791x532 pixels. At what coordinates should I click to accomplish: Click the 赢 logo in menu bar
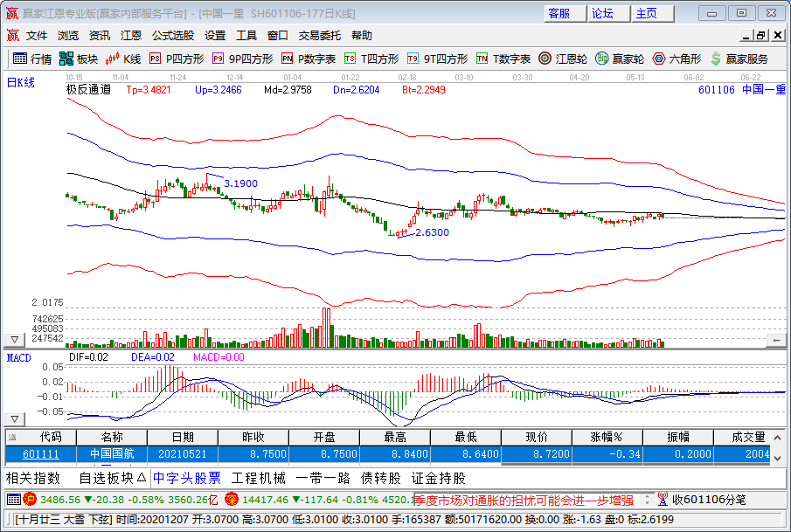(12, 35)
